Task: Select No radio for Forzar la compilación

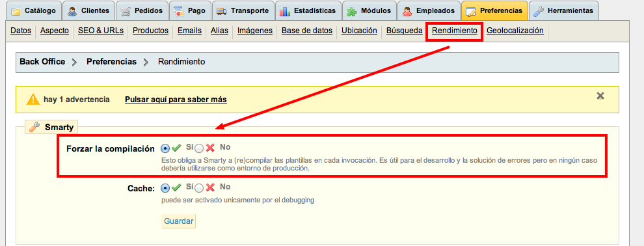Action: (199, 148)
